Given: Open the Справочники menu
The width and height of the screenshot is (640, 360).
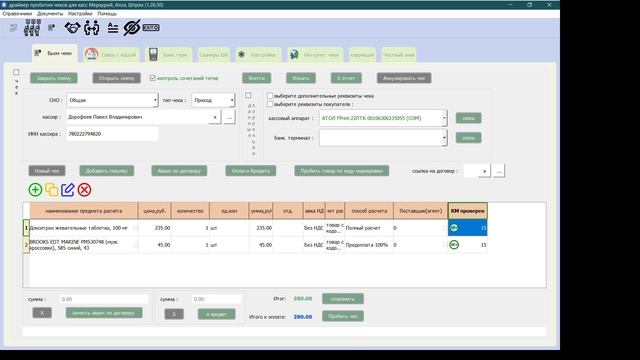Looking at the screenshot, I should 17,13.
